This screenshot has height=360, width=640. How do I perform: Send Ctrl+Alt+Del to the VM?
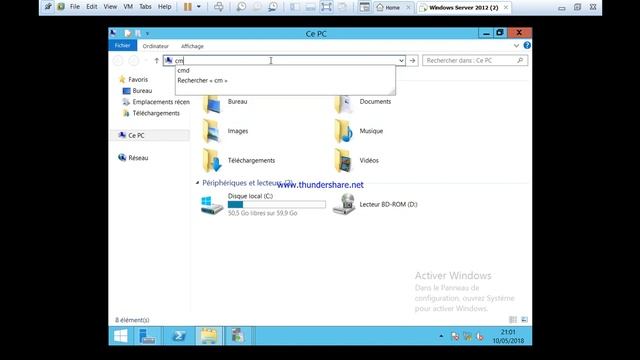coord(219,7)
